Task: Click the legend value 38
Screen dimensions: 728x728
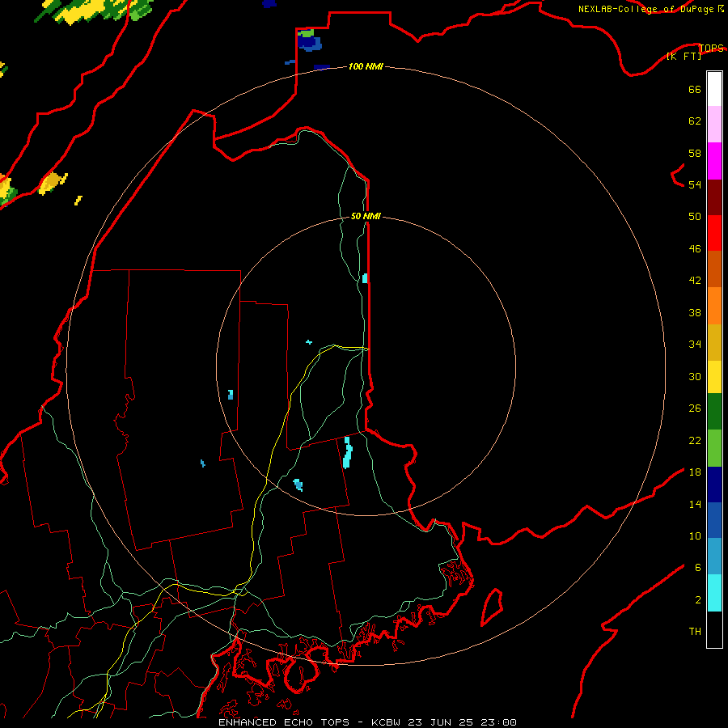Action: click(695, 312)
